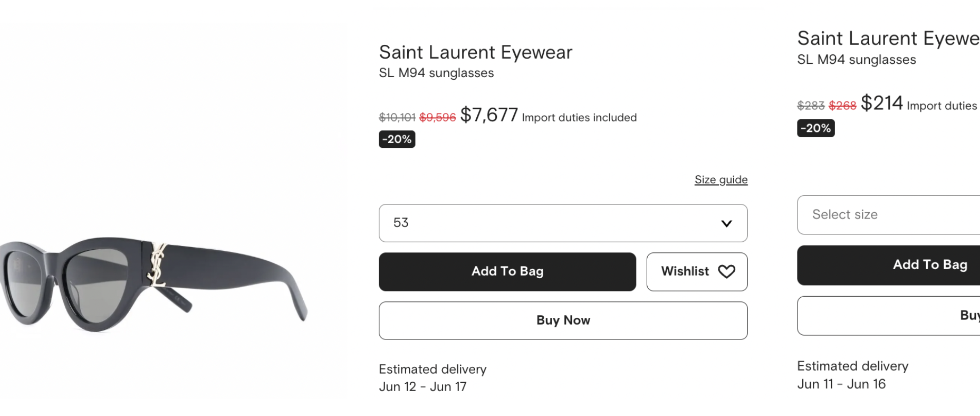Add the $7,677 sunglasses to bag
The height and width of the screenshot is (416, 980).
[507, 271]
